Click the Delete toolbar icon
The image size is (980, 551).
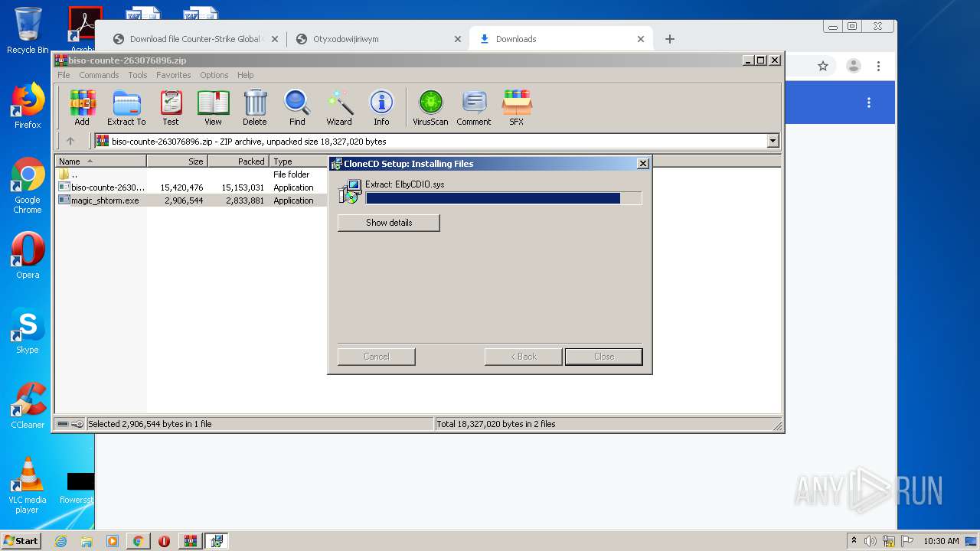[x=255, y=107]
